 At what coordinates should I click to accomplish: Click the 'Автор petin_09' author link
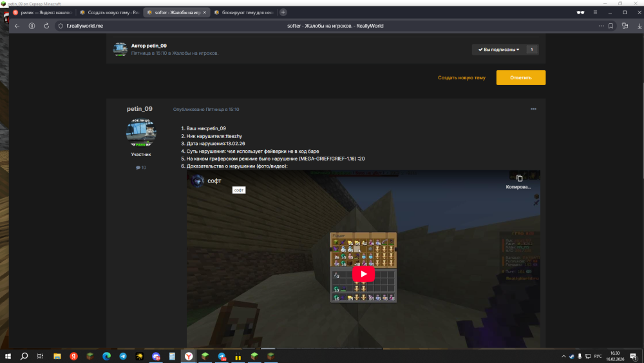point(149,46)
